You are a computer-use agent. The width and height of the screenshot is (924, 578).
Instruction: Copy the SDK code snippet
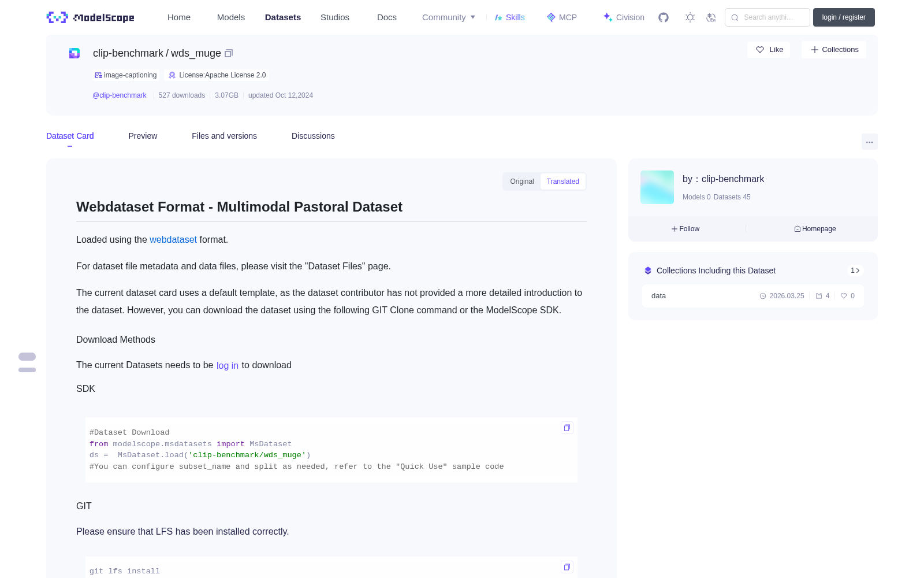click(567, 428)
